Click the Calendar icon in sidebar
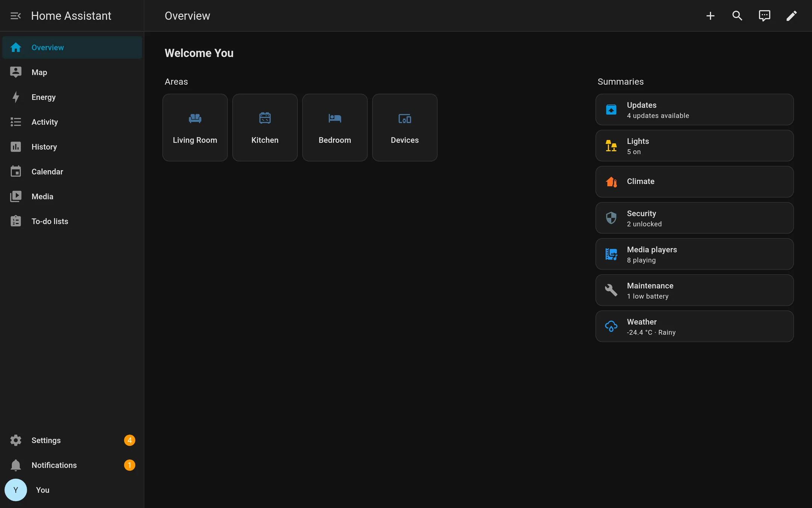812x508 pixels. point(15,172)
